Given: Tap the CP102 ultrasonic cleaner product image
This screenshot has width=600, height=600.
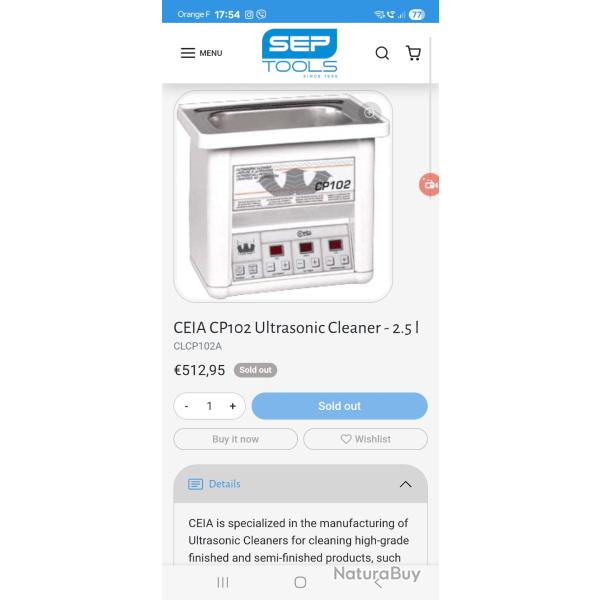Looking at the screenshot, I should (x=283, y=196).
